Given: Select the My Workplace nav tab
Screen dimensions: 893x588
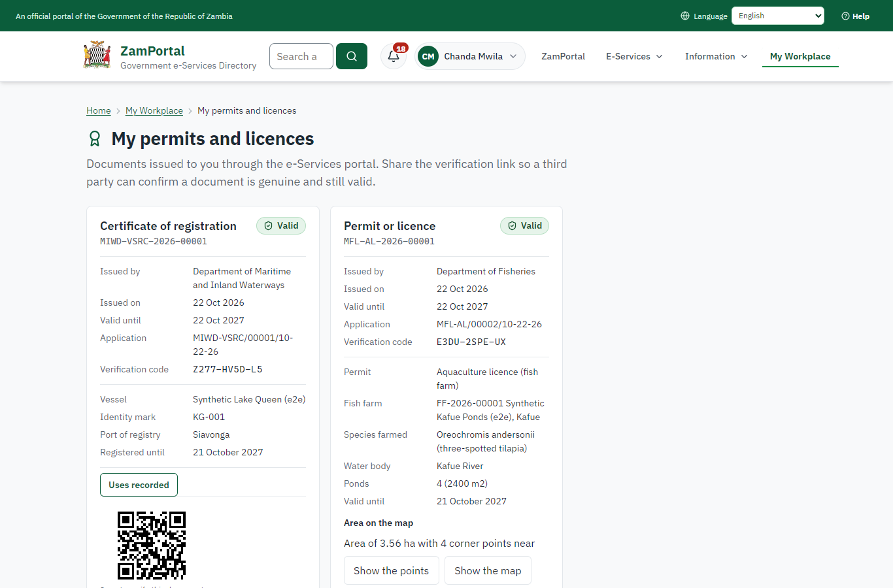Looking at the screenshot, I should [800, 56].
